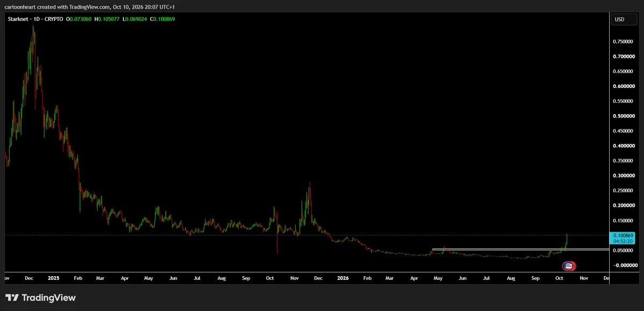Image resolution: width=644 pixels, height=311 pixels.
Task: Click the 0.750000 price axis label
Action: tap(624, 42)
